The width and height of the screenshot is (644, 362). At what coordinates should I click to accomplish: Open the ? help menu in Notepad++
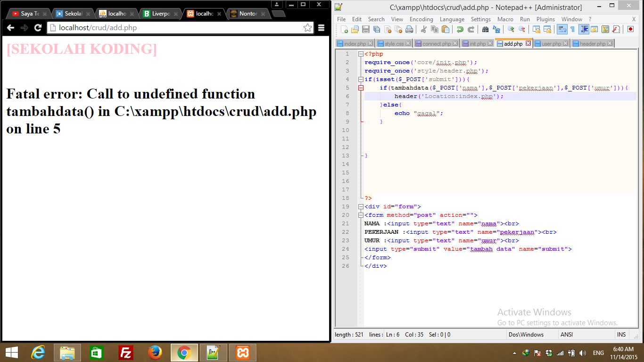(x=590, y=19)
